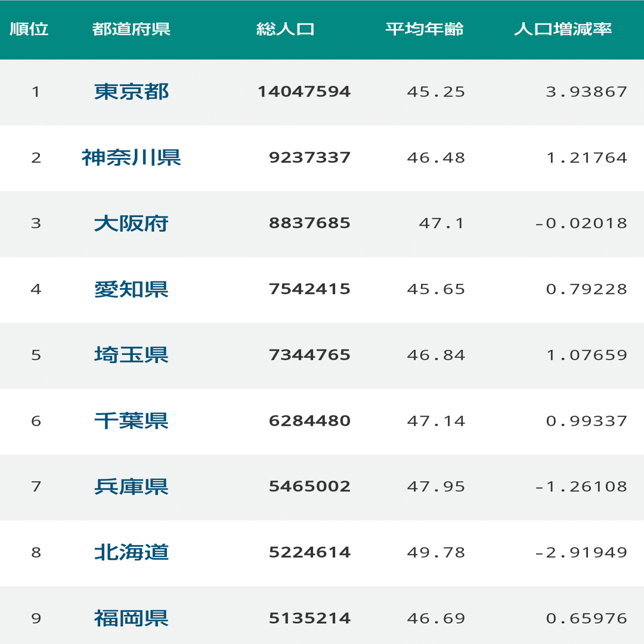Click rank number 5 in 埼玉県 row
The width and height of the screenshot is (644, 644).
[36, 355]
